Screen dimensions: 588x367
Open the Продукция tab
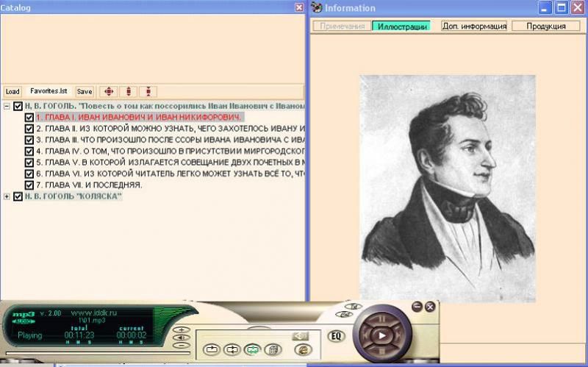(546, 26)
